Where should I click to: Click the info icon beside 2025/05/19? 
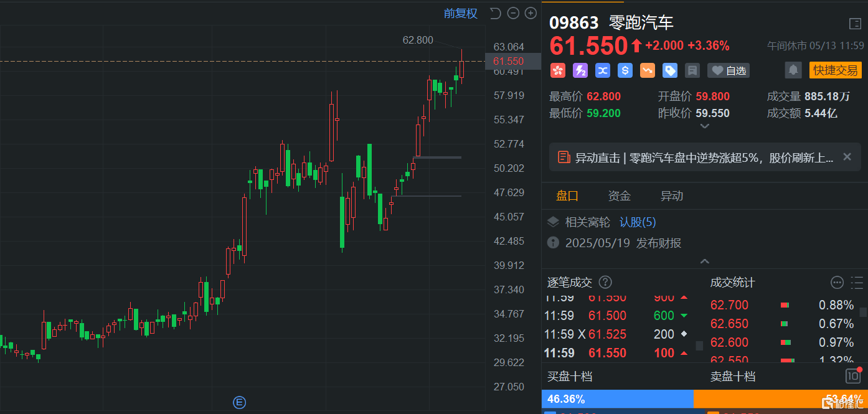pyautogui.click(x=552, y=243)
